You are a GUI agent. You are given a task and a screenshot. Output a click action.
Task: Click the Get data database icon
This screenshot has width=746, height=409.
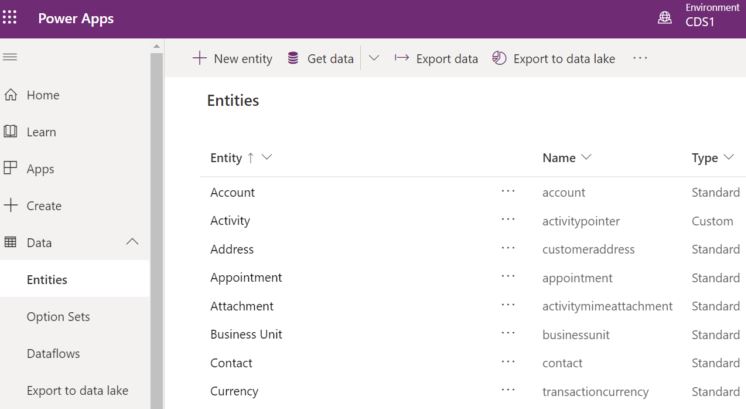point(293,58)
